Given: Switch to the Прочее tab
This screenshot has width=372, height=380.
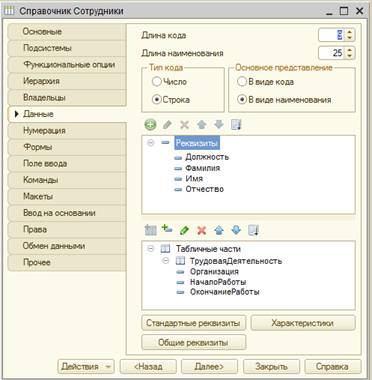Looking at the screenshot, I should (x=67, y=262).
